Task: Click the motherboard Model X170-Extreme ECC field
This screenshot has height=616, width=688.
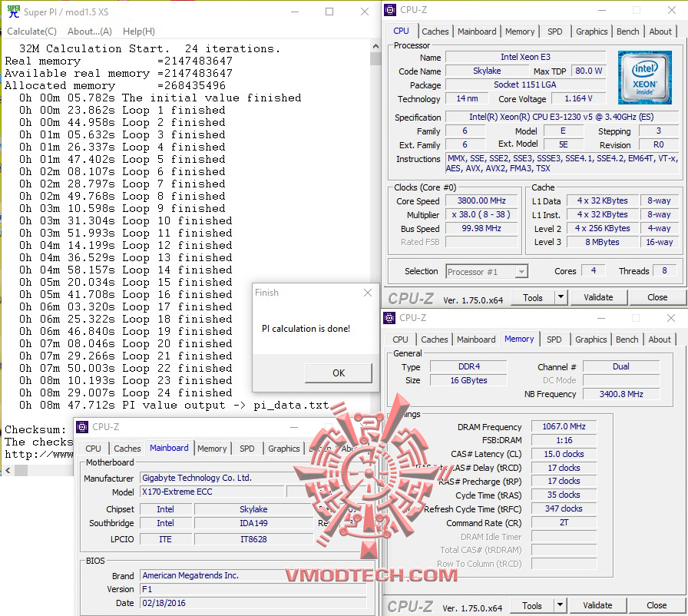Action: 211,492
